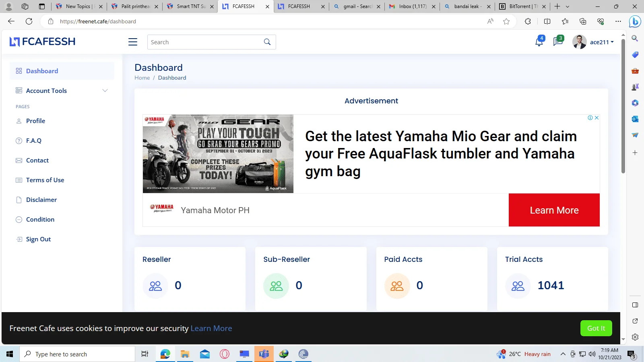This screenshot has height=362, width=644.
Task: Open Edge sidebar Shopping tag icon
Action: pyautogui.click(x=635, y=55)
